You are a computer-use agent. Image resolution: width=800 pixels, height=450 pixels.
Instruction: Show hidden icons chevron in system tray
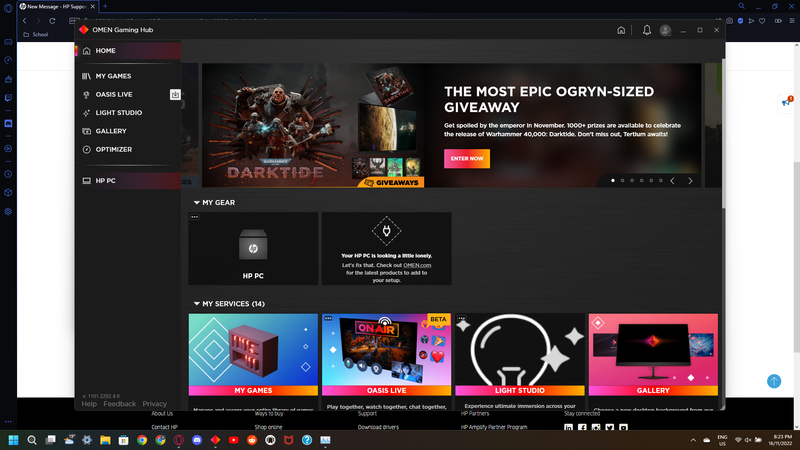[x=693, y=440]
